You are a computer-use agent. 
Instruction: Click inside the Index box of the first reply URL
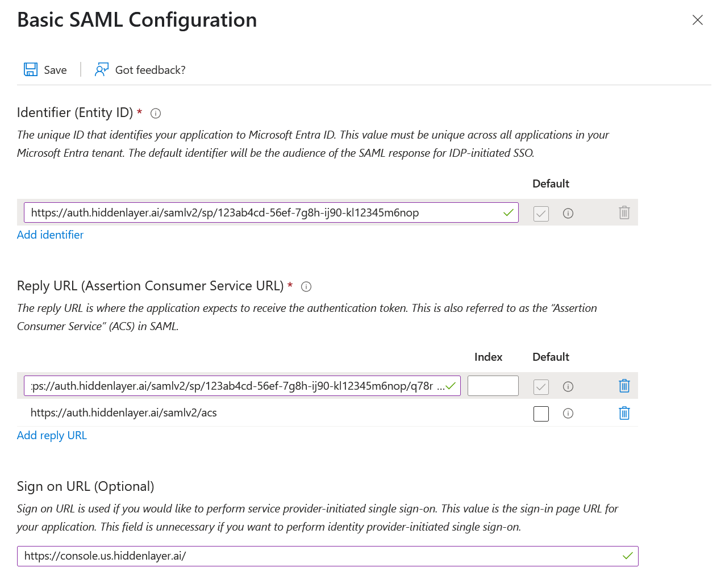(493, 386)
